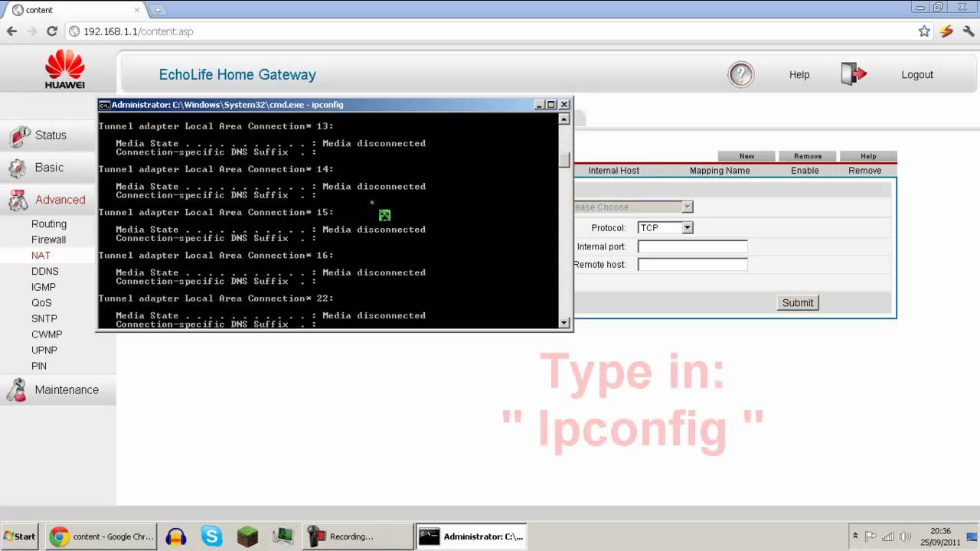Click the Huawei logo

coord(64,70)
